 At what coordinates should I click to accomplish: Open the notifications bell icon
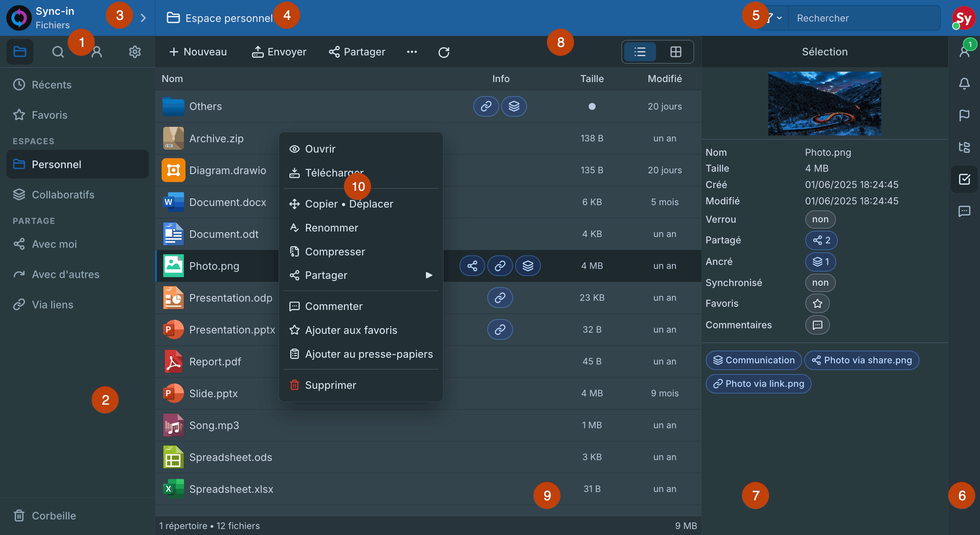pyautogui.click(x=964, y=84)
